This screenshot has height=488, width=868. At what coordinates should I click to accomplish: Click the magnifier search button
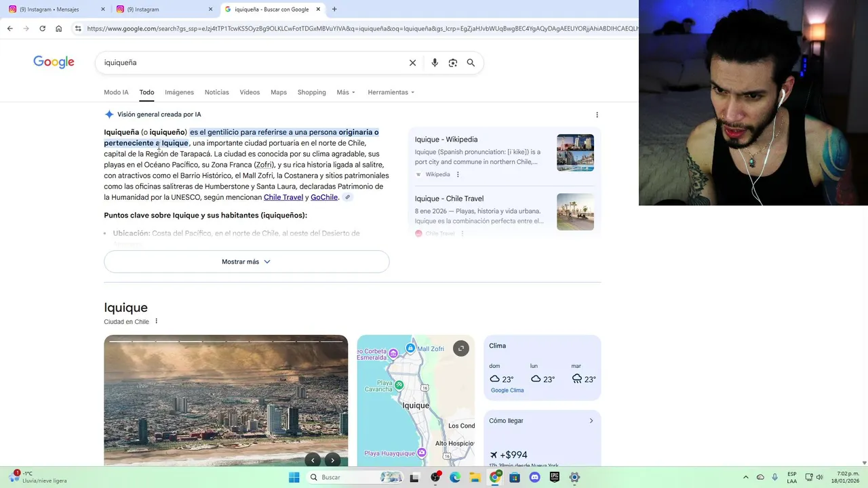(471, 62)
